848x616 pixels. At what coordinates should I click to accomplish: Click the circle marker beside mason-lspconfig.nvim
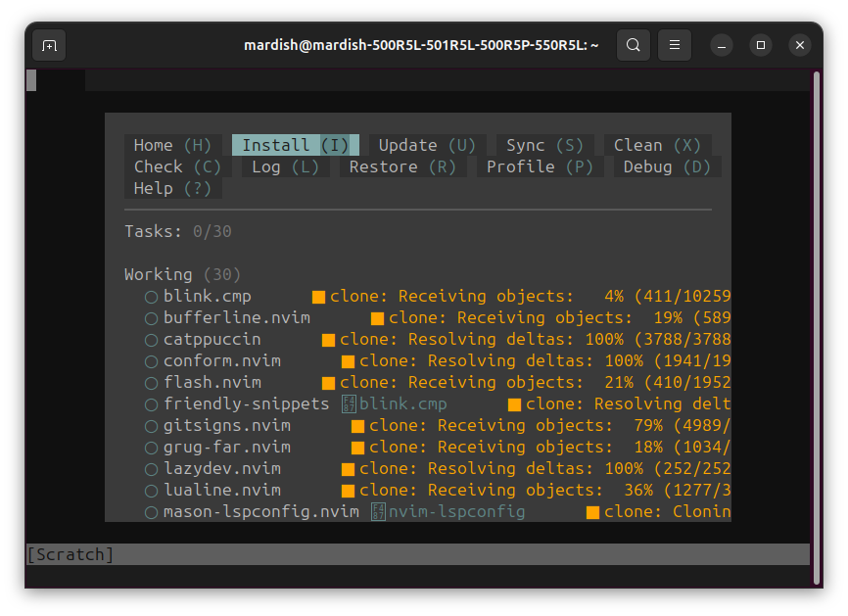151,513
